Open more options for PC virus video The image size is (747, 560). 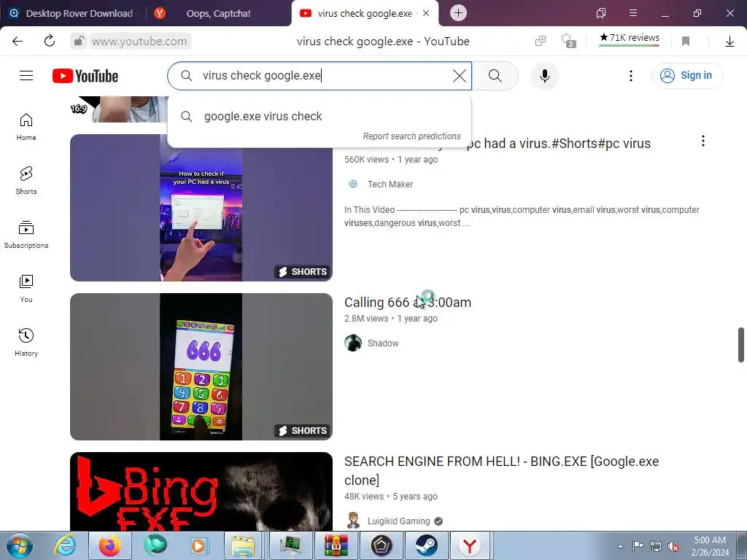[703, 141]
